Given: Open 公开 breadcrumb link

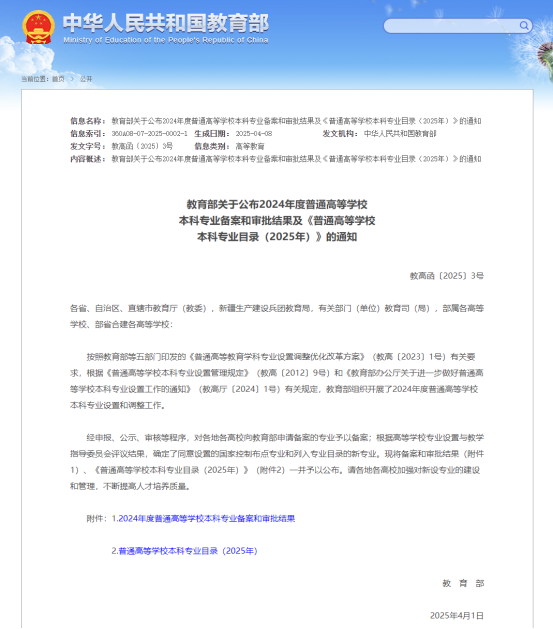Looking at the screenshot, I should (86, 79).
